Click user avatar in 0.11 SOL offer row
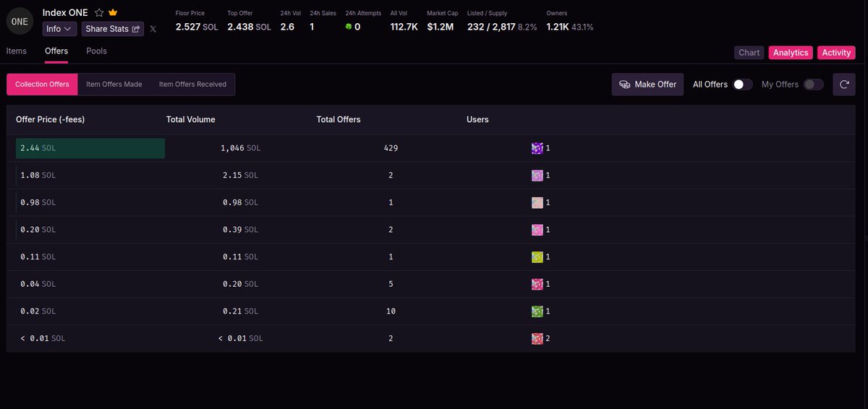This screenshot has width=868, height=409. pyautogui.click(x=537, y=257)
